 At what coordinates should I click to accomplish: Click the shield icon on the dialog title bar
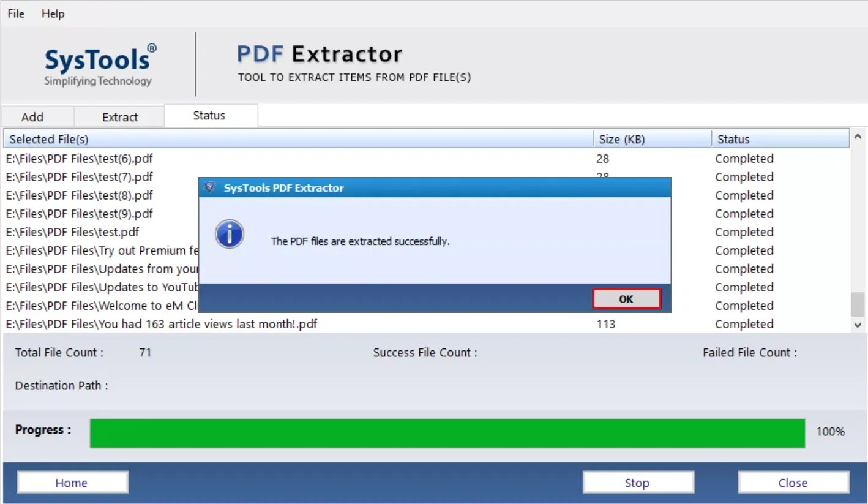point(209,187)
